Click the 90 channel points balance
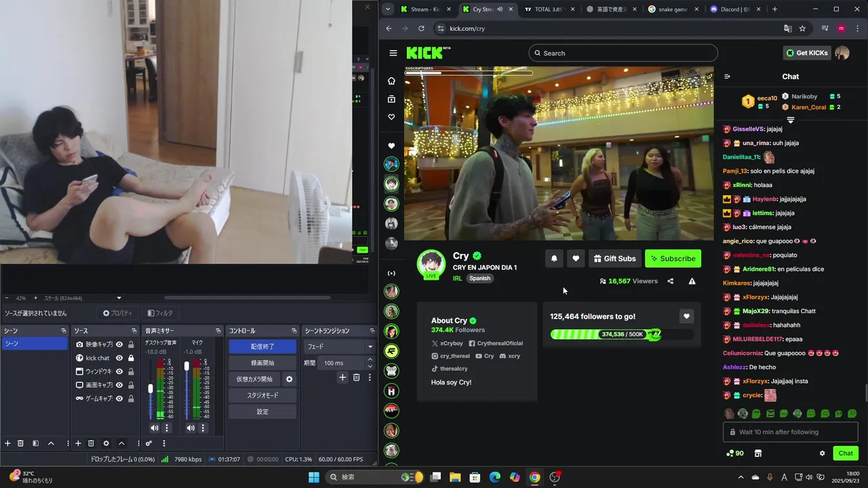The height and width of the screenshot is (488, 868). click(x=734, y=453)
